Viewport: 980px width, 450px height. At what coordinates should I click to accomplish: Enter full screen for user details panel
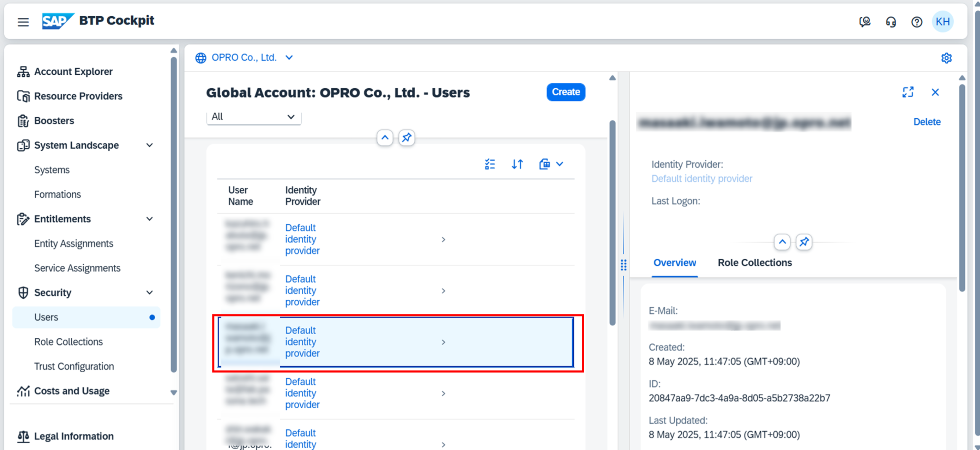908,92
